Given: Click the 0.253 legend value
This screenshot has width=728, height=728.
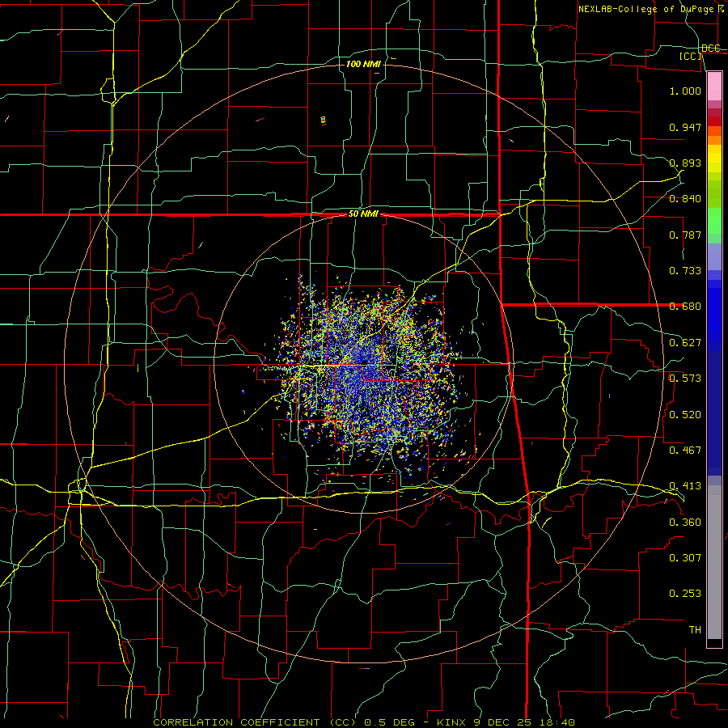Looking at the screenshot, I should point(685,594).
